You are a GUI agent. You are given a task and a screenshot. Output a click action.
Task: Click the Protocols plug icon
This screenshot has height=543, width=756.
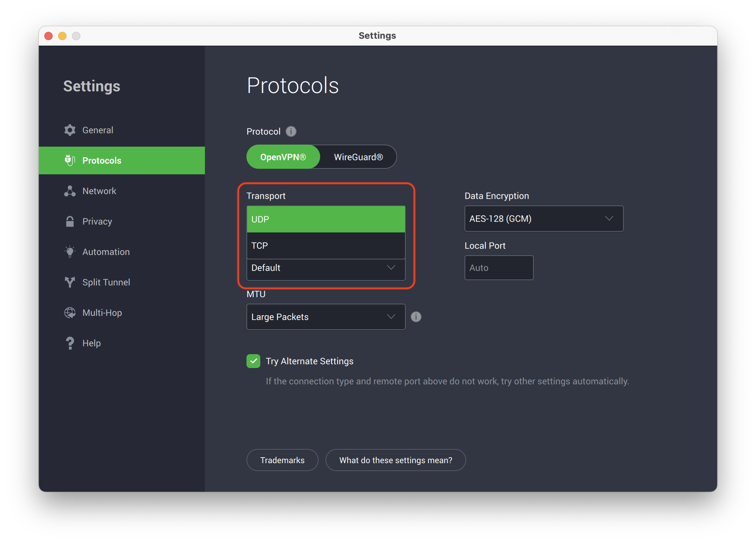tap(70, 160)
